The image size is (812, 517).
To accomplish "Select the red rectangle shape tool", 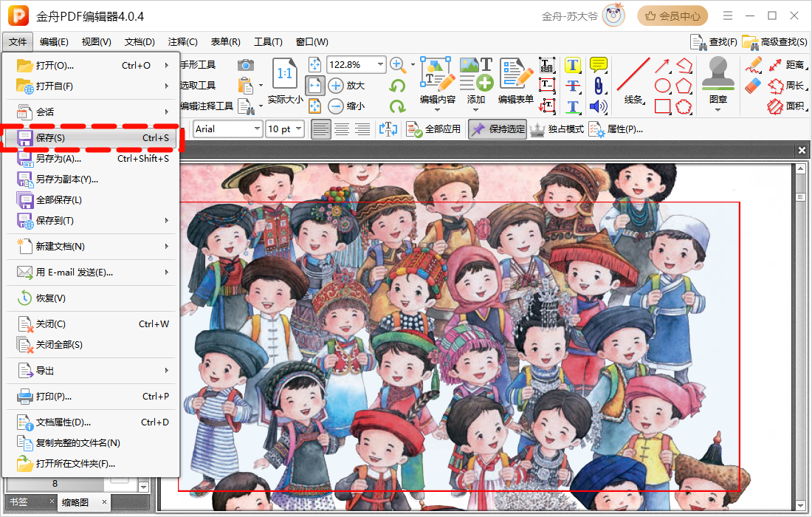I will pyautogui.click(x=662, y=106).
